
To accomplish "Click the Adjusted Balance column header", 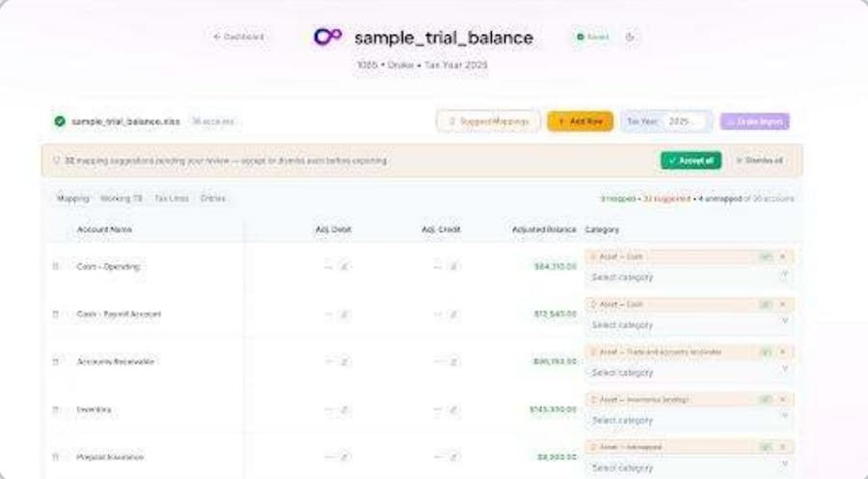I will (544, 229).
